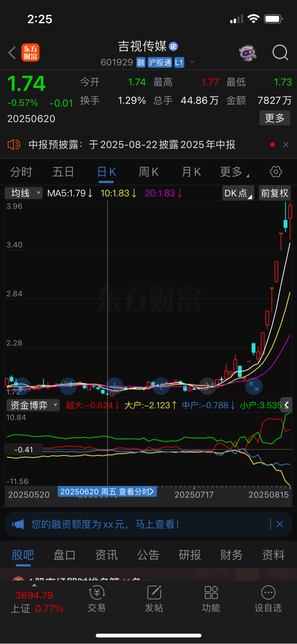Open the 功能 grid icon

(211, 592)
